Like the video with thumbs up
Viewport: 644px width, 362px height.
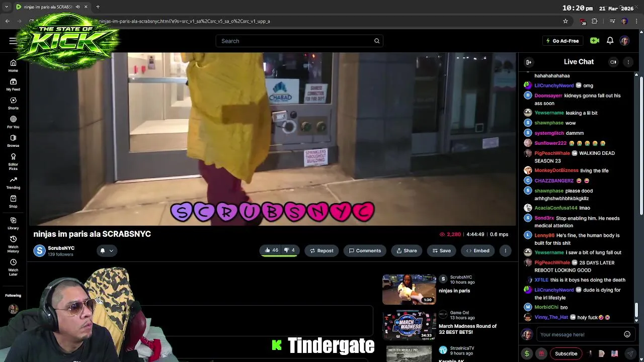271,250
